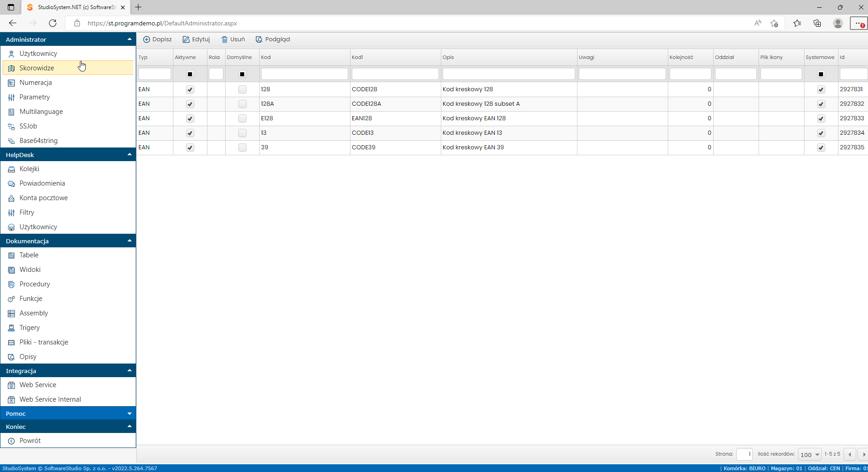Click the Edytuj button
868x472 pixels.
click(x=196, y=39)
